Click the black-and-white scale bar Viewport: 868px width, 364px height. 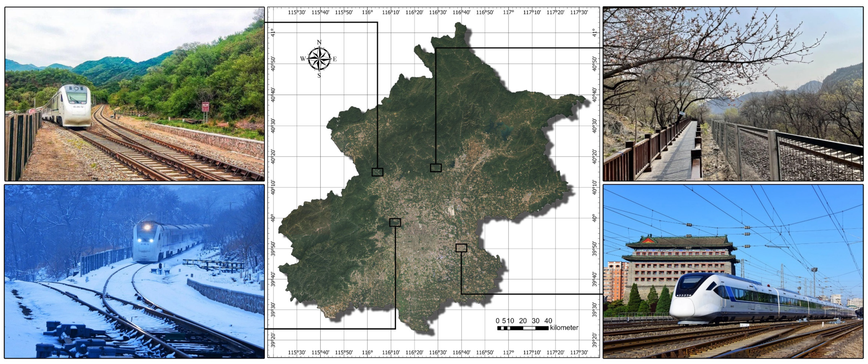pos(523,328)
